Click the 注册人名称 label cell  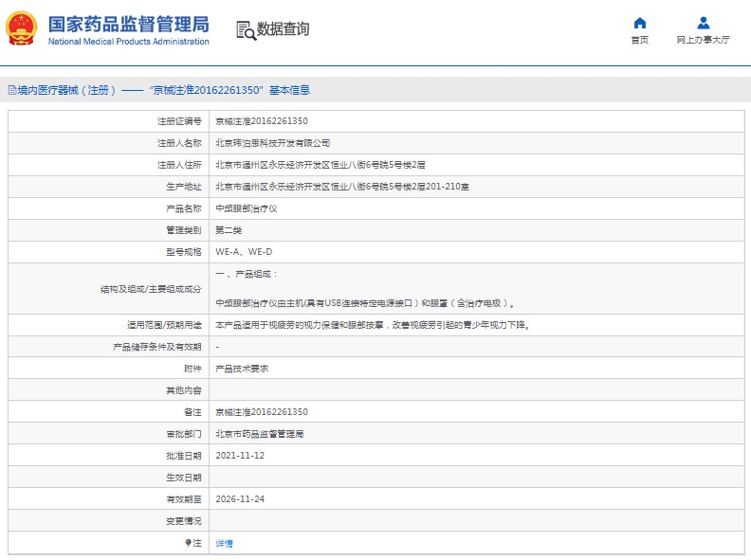(109, 143)
